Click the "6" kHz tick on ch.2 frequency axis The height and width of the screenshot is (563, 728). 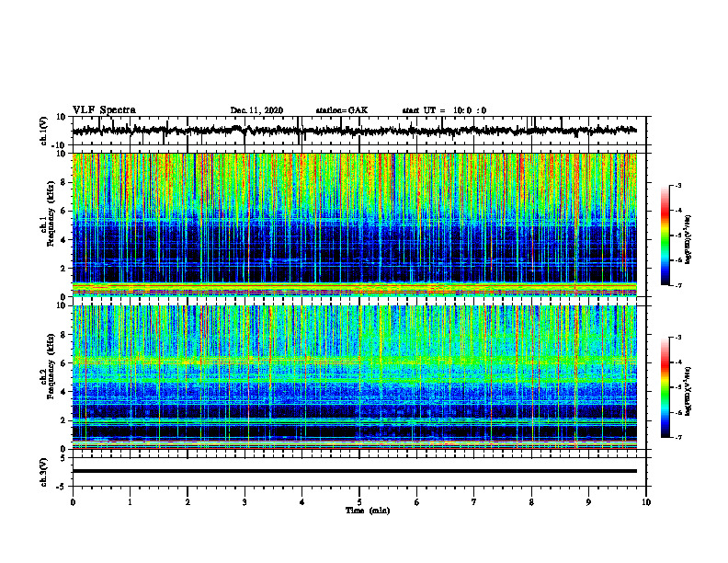(63, 363)
